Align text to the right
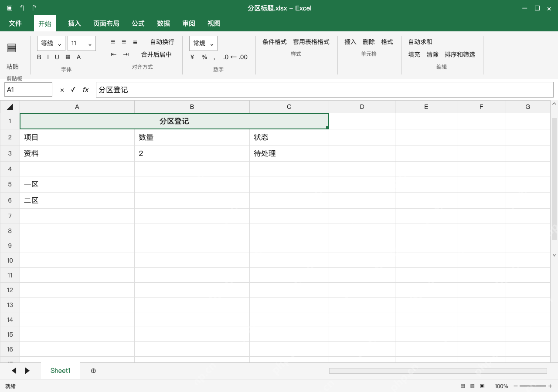This screenshot has width=558, height=392. (135, 42)
